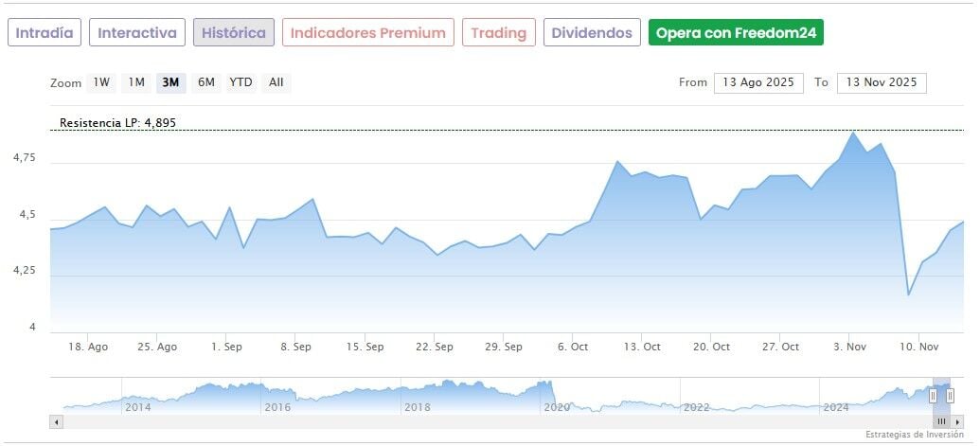Image resolution: width=980 pixels, height=446 pixels.
Task: Go to the Trading tab
Action: click(499, 33)
